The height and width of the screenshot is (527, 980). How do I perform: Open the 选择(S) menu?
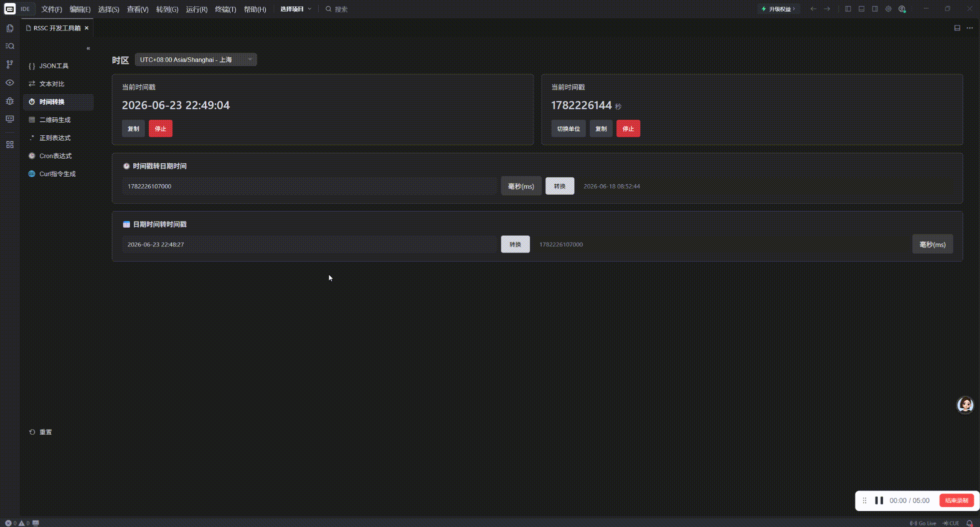pos(108,9)
